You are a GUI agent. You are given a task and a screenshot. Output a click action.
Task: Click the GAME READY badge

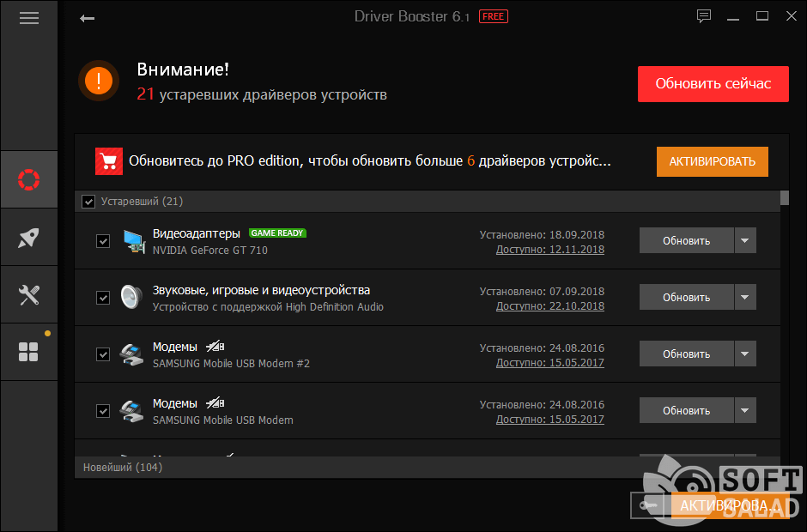click(x=277, y=233)
